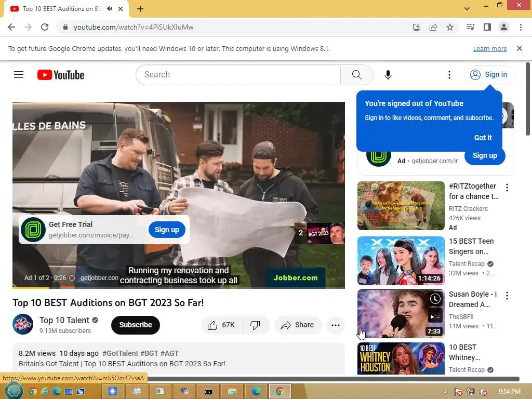Click the video ad progress bar

pos(179,288)
